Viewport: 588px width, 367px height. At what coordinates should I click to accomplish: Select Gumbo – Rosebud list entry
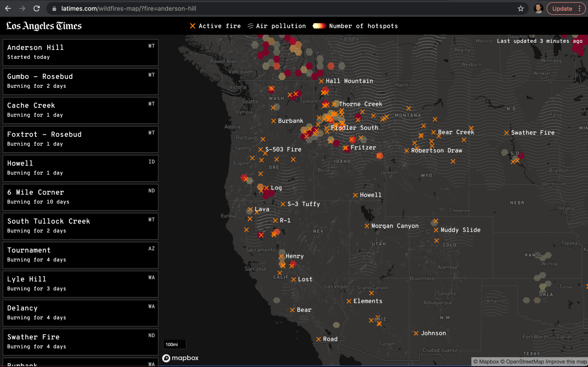click(x=80, y=81)
